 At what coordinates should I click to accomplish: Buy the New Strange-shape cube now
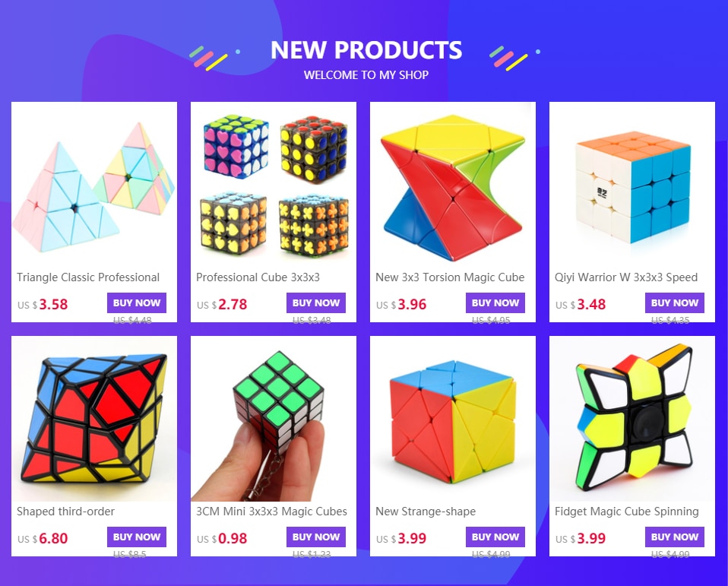(x=495, y=537)
